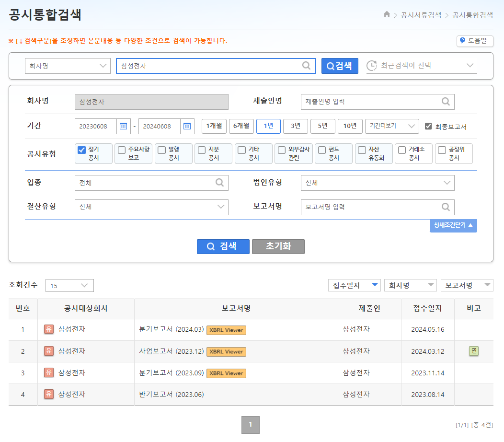Toggle the 정기공시 checkbox
This screenshot has width=504, height=442.
point(81,150)
